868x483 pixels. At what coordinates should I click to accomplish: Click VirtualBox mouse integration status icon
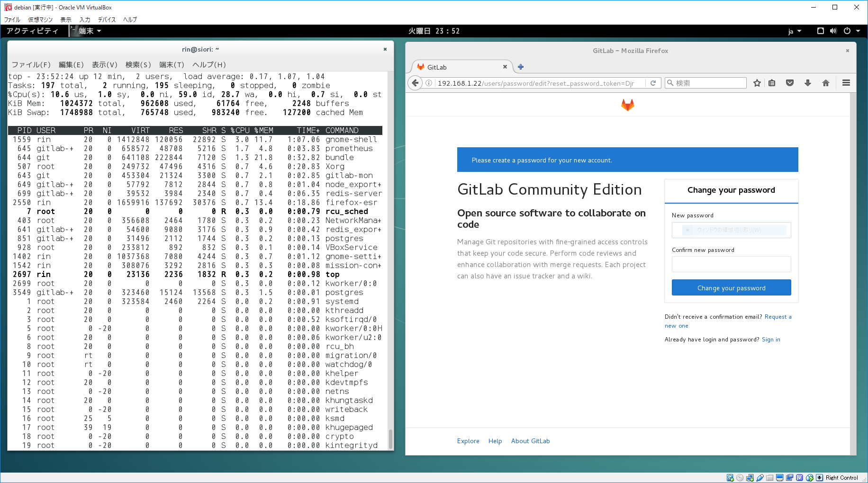[809, 478]
